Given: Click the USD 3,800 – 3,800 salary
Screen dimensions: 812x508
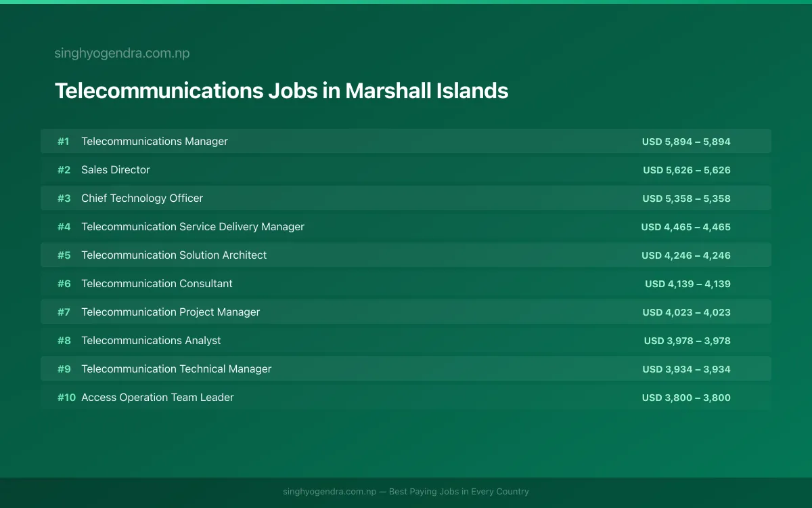Looking at the screenshot, I should point(686,398).
